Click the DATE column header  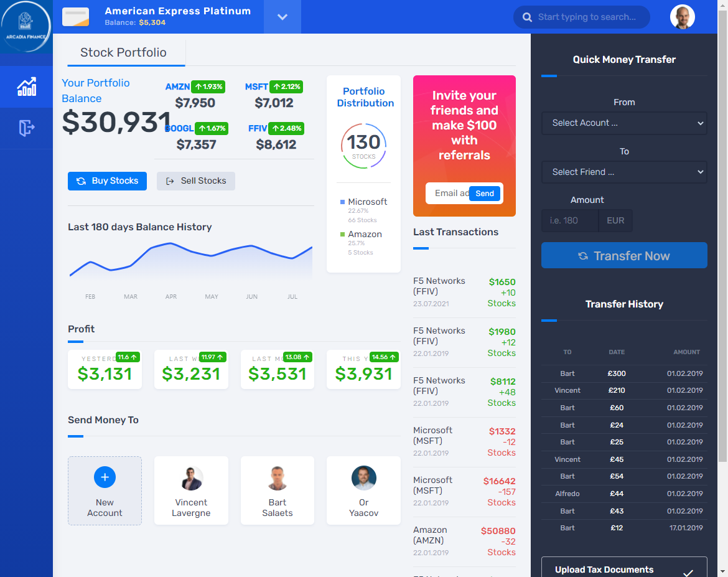coord(617,352)
